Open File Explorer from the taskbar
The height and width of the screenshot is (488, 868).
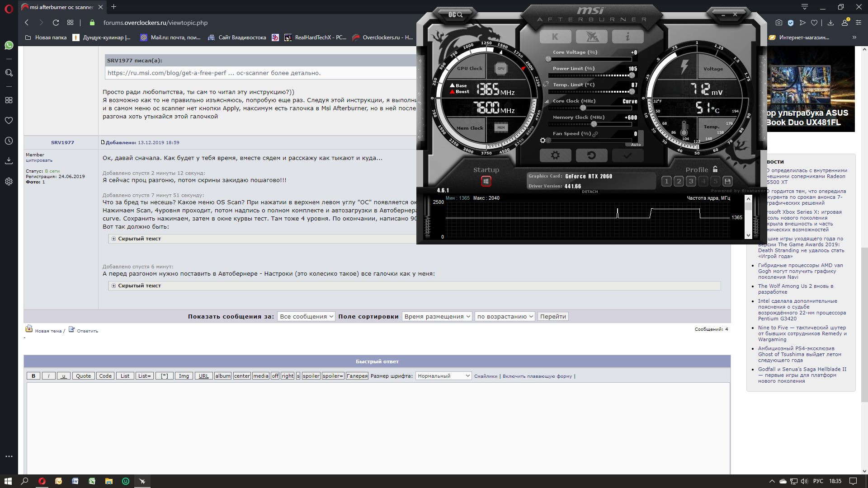(x=108, y=481)
